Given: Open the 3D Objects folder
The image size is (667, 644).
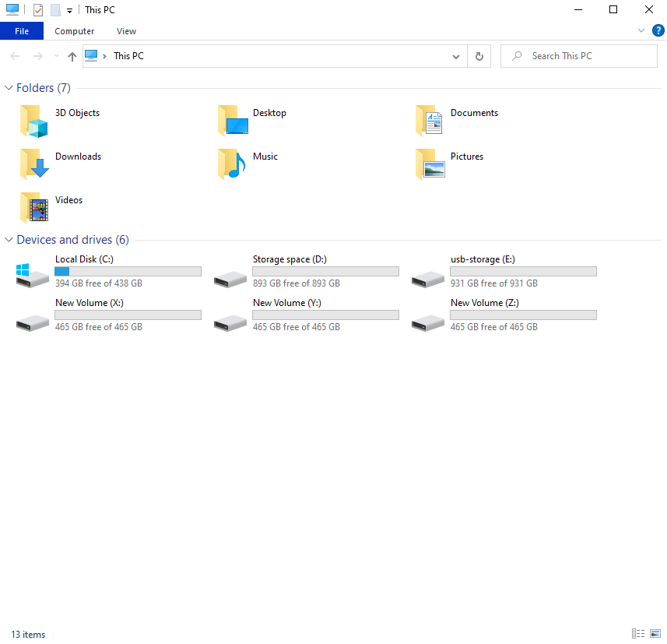Looking at the screenshot, I should point(77,113).
